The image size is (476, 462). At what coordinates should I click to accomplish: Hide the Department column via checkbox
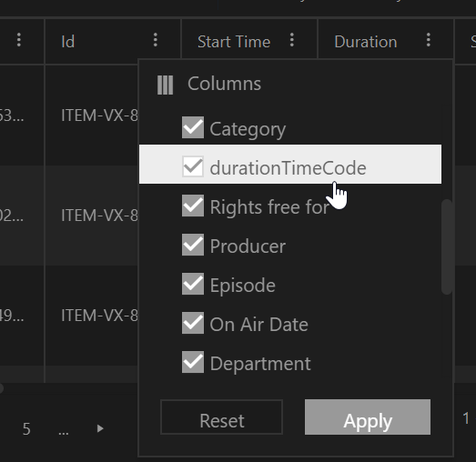click(x=193, y=362)
